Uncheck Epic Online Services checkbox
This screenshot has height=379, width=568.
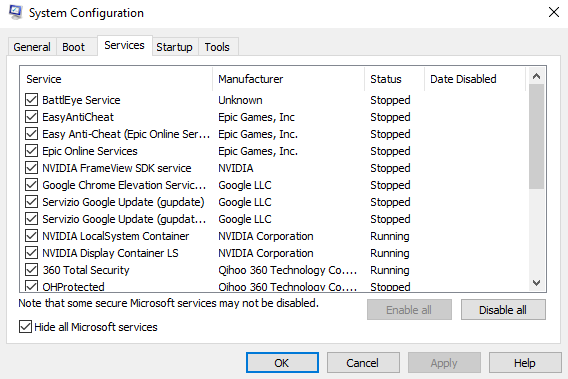32,151
